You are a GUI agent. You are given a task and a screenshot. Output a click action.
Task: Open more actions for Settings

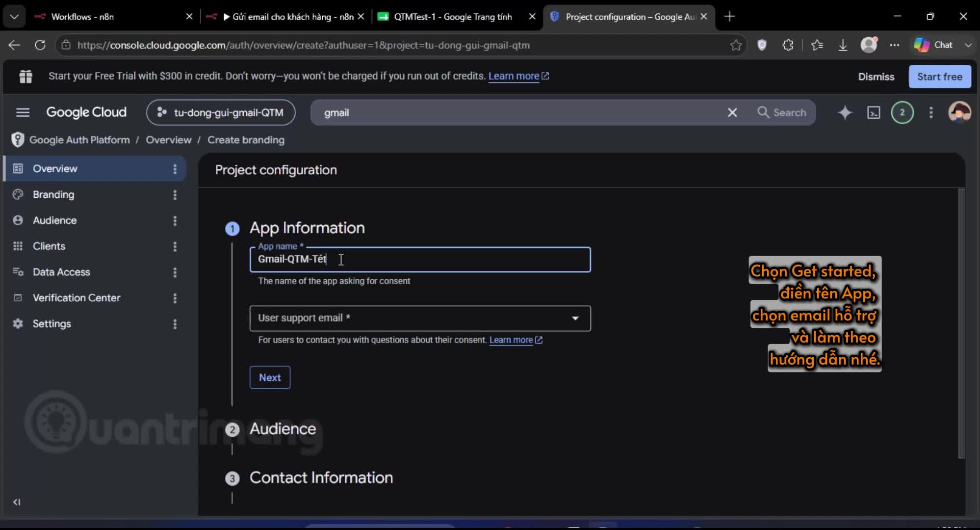tap(175, 324)
